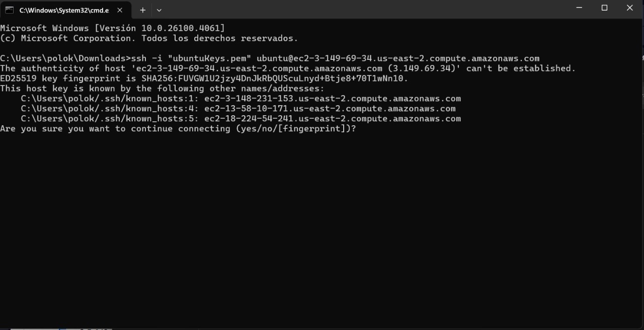Minimize the terminal window
The height and width of the screenshot is (330, 644).
(x=579, y=8)
